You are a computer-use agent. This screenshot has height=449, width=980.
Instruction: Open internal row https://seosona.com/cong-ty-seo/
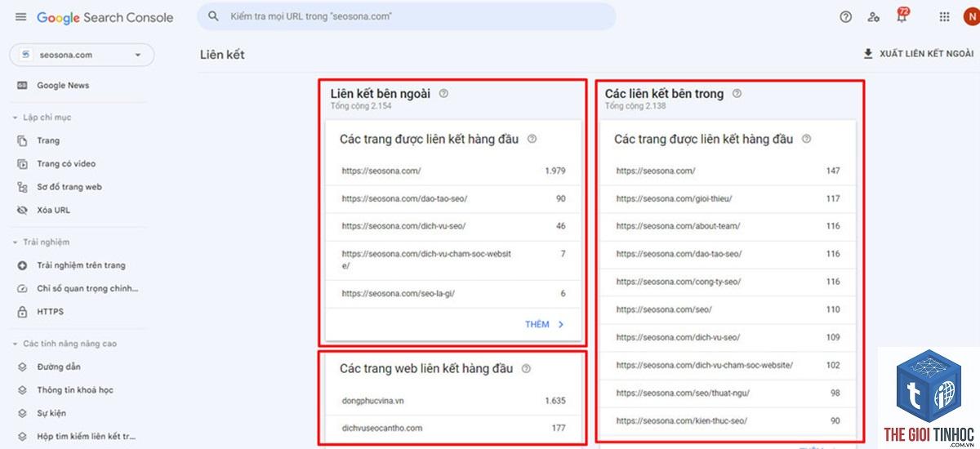(x=728, y=282)
